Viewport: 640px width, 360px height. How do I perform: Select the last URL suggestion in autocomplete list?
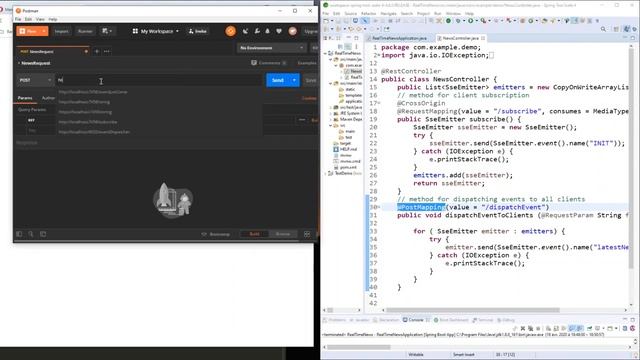point(158,132)
